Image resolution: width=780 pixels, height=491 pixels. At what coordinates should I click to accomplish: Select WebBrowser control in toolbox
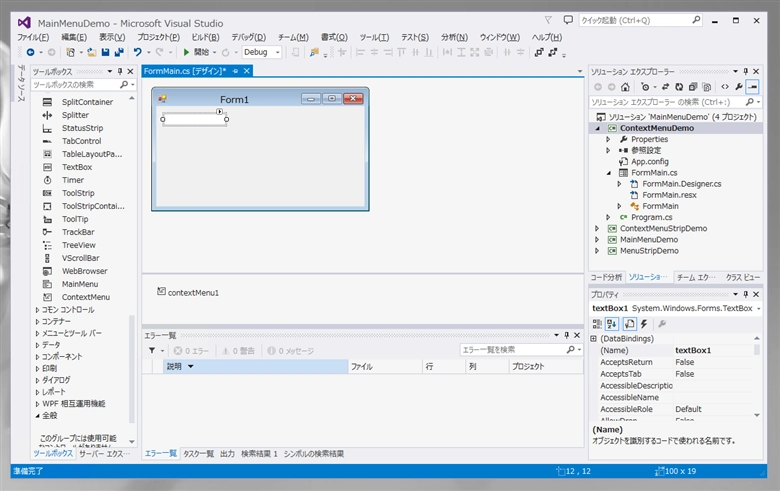(x=84, y=271)
